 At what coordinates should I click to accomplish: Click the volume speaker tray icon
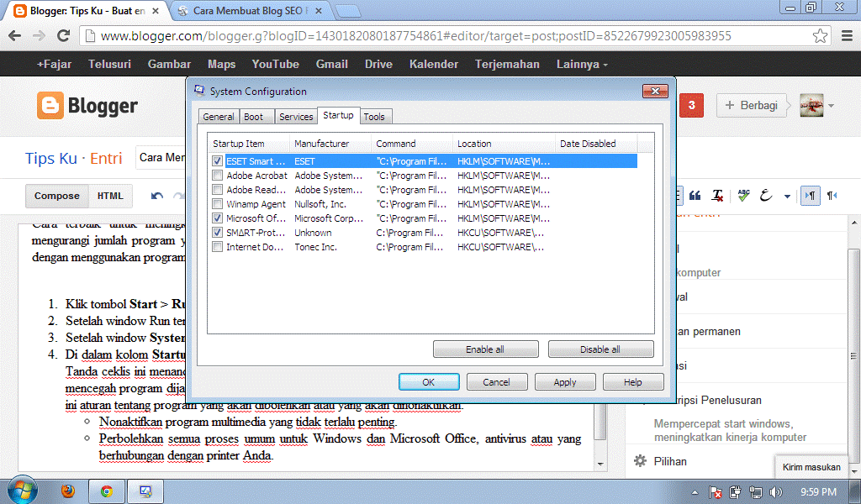pos(775,492)
